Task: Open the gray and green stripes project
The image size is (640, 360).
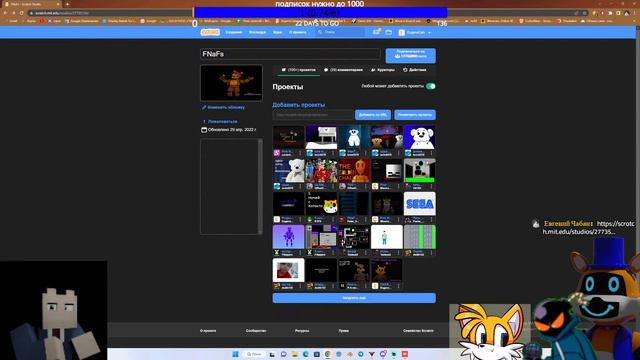Action: pos(420,237)
